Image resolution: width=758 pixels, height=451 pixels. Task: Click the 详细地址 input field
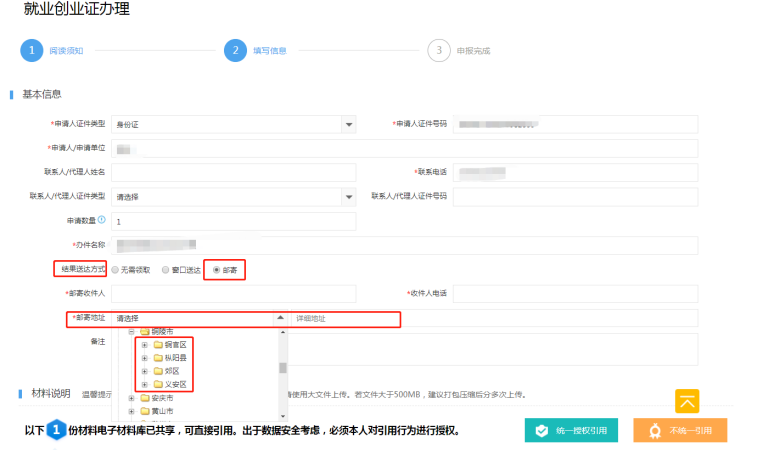494,318
